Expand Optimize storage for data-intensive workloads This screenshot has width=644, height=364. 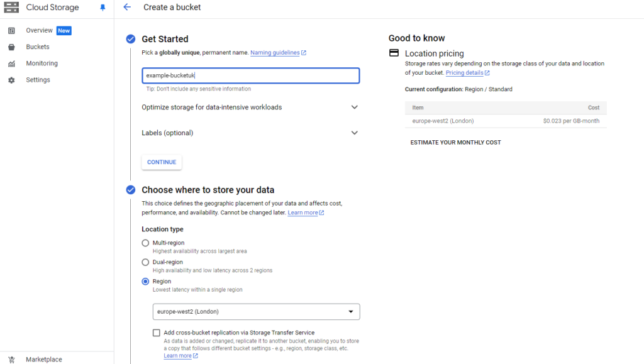250,107
